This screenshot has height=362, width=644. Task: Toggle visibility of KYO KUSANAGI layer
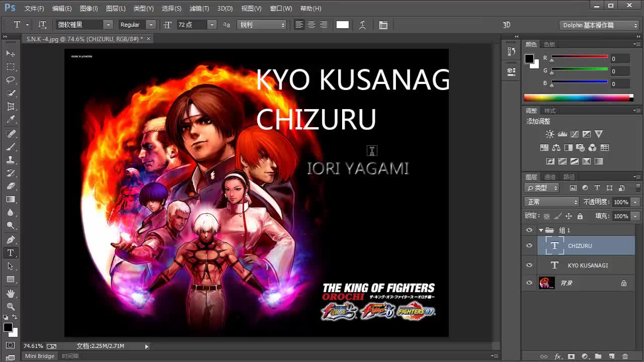click(x=529, y=265)
